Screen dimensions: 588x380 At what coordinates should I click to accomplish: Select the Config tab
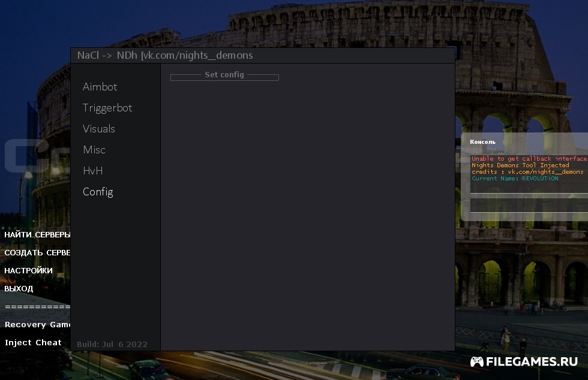[98, 192]
